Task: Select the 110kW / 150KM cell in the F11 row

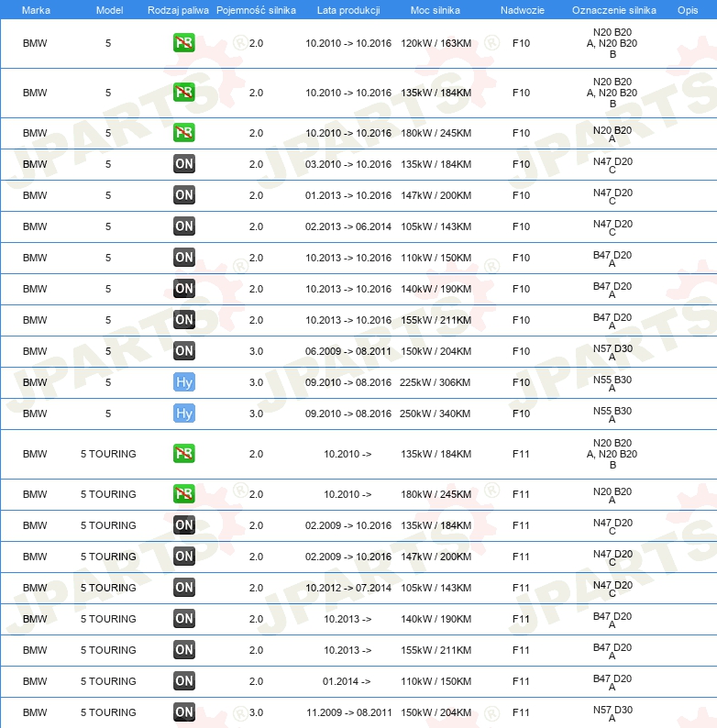Action: click(x=436, y=680)
